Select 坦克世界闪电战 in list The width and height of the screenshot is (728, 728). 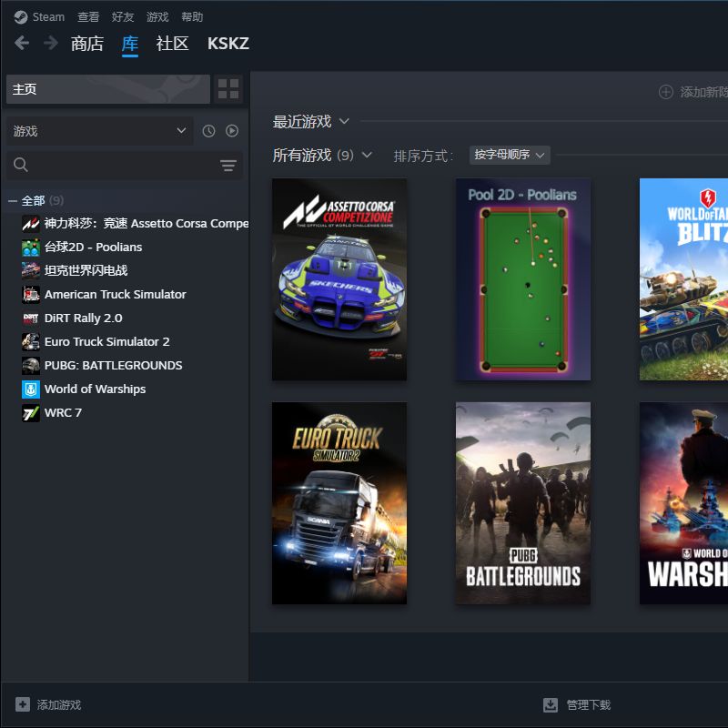pos(86,270)
